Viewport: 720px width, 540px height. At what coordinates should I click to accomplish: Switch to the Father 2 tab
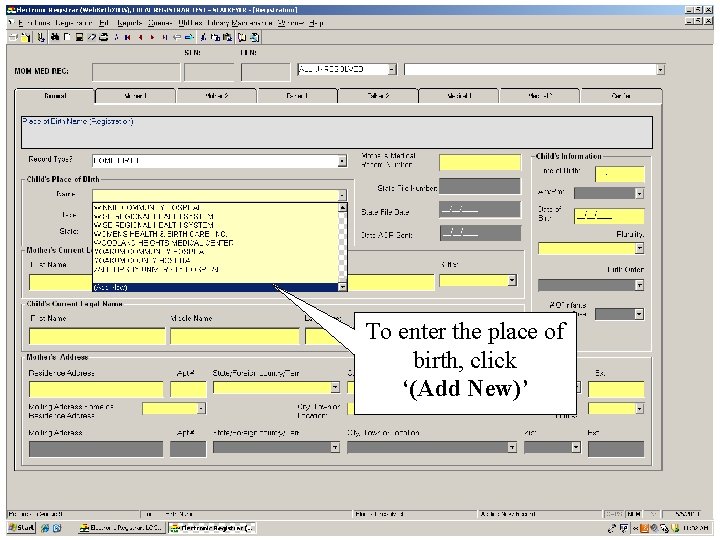(378, 96)
